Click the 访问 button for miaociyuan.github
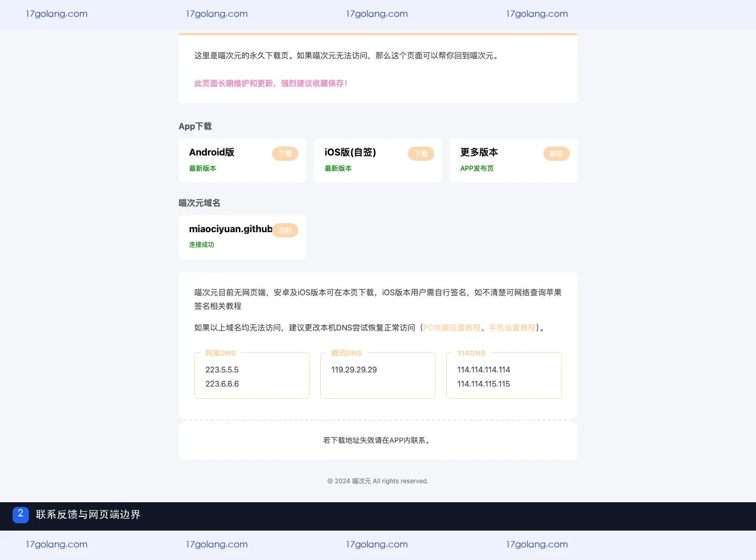The image size is (756, 560). coord(285,230)
